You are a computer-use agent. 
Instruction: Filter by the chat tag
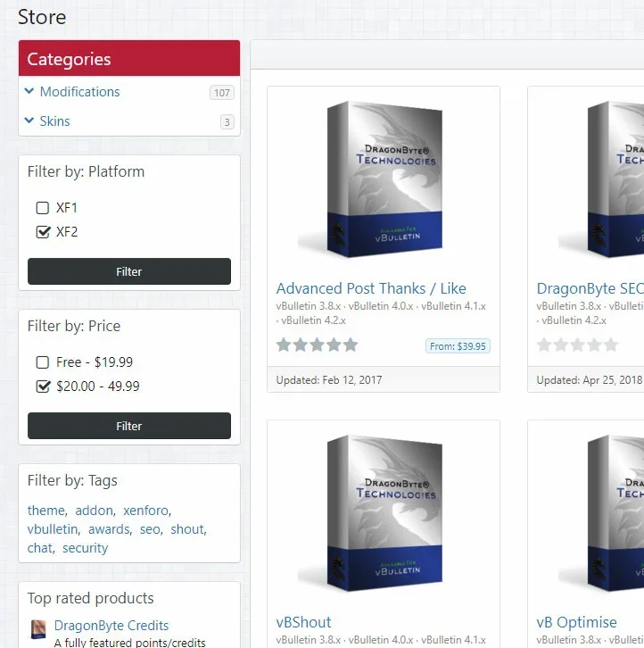click(40, 547)
